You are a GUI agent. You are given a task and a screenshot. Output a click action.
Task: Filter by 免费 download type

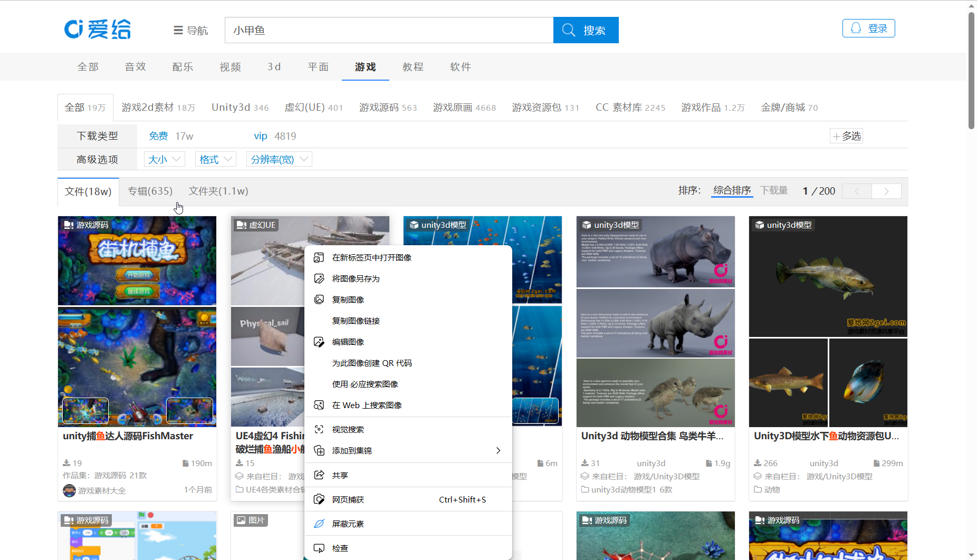(158, 136)
